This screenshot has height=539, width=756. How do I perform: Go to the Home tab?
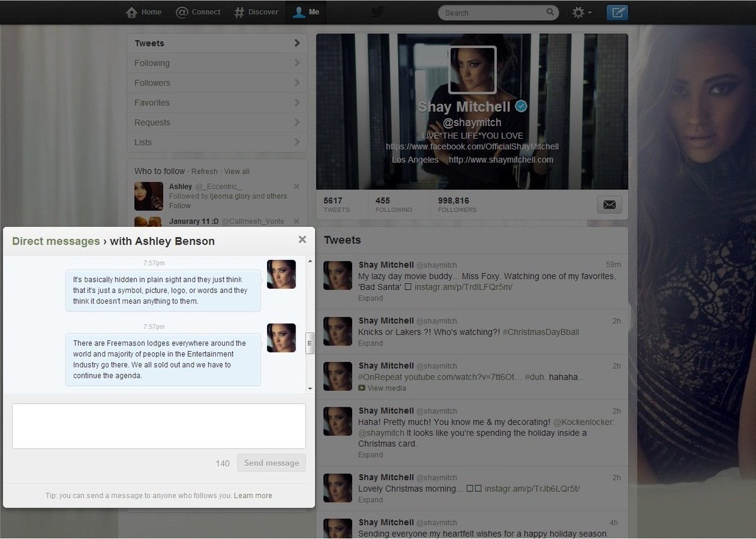[144, 12]
